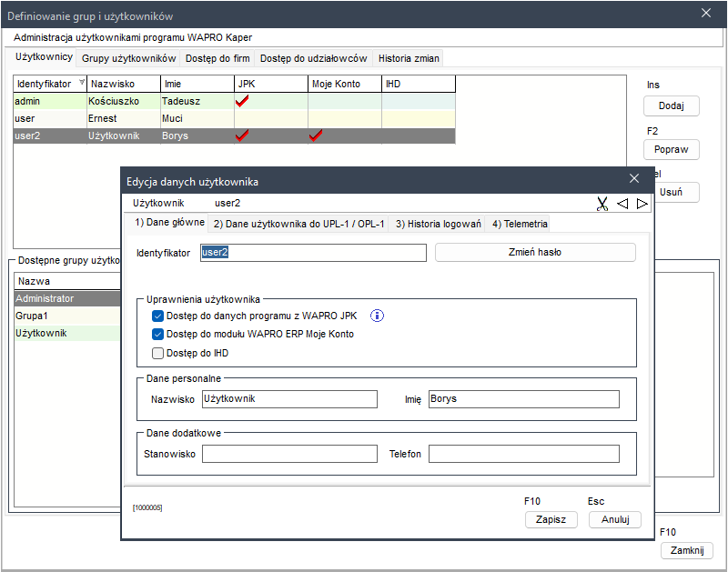Switch to Dostęp do udziałowców tab
Viewport: 728px width, 572px height.
point(313,58)
